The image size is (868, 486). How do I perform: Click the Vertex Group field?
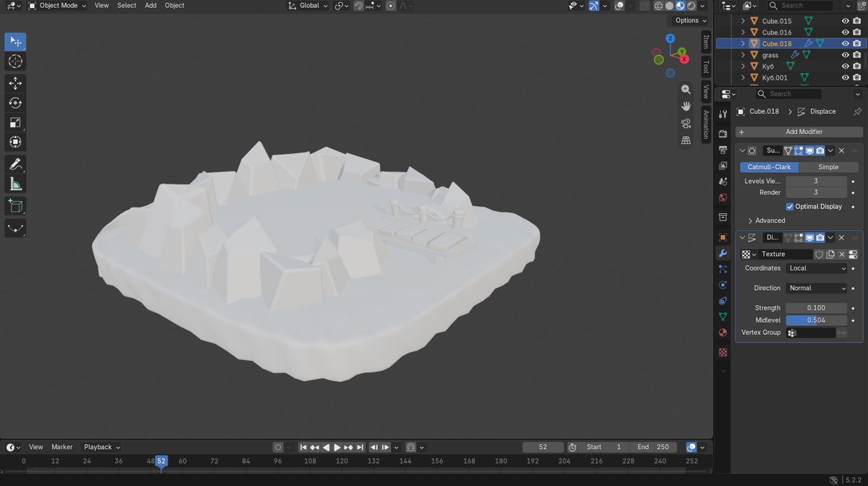(810, 333)
